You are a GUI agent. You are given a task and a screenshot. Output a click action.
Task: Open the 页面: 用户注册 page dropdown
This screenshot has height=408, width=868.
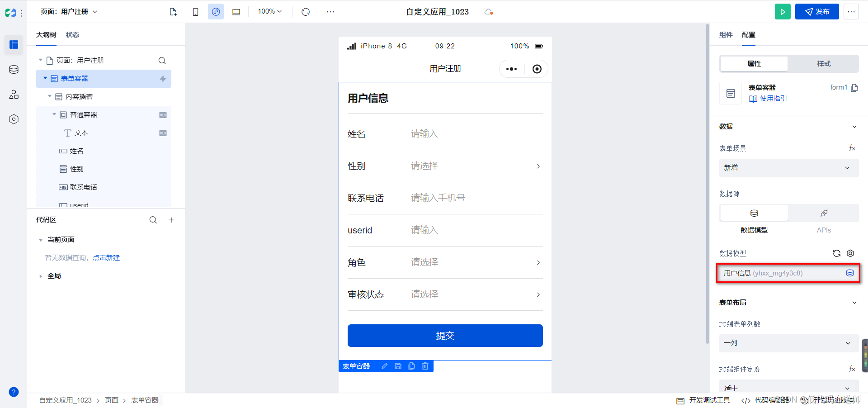coord(69,12)
